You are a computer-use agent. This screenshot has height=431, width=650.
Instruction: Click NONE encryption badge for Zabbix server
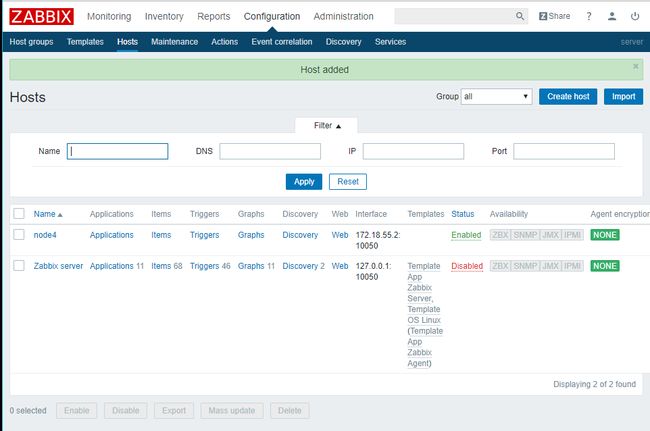pos(605,266)
